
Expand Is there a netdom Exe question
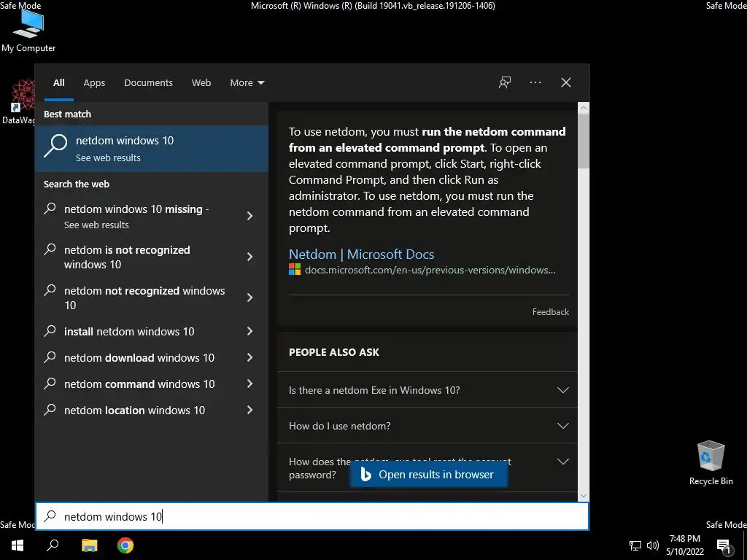(x=427, y=390)
